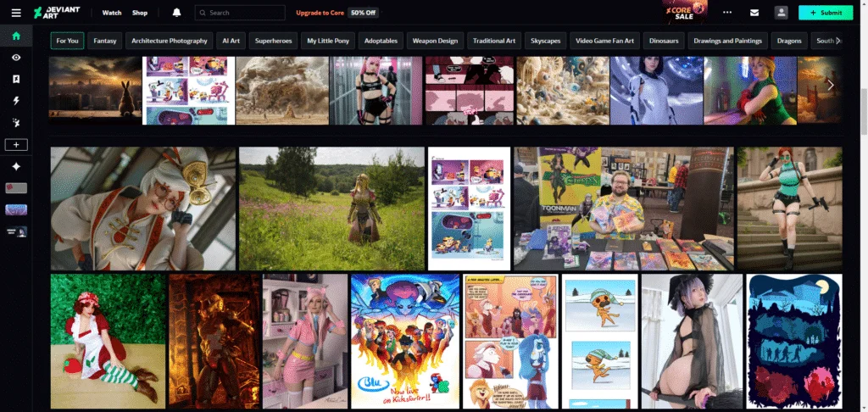This screenshot has height=412, width=868.
Task: Open the Shop link in header
Action: (x=140, y=13)
